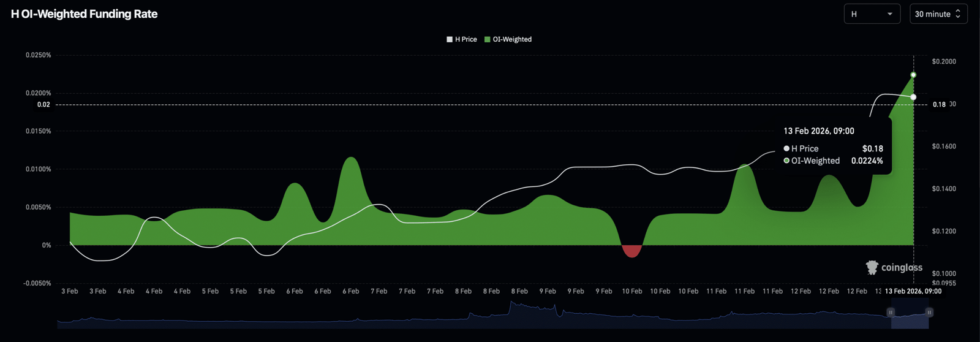The height and width of the screenshot is (342, 980).
Task: Click the H OI-Weighted Funding Rate title
Action: coord(85,14)
